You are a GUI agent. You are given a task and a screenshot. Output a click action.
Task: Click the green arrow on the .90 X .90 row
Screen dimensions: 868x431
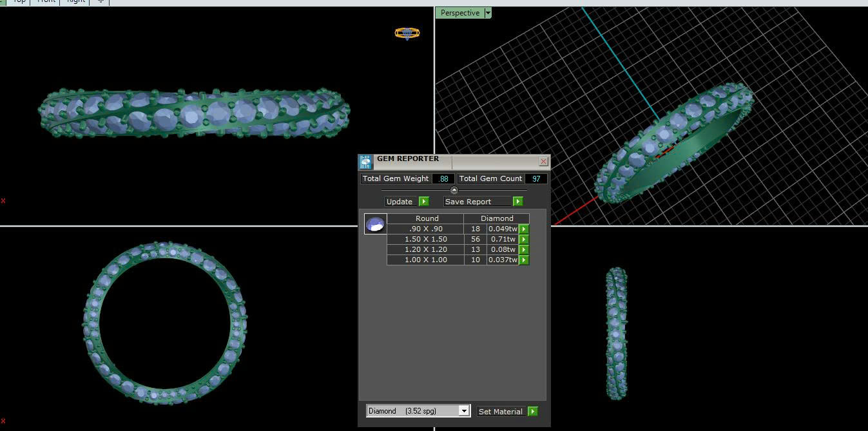click(524, 229)
